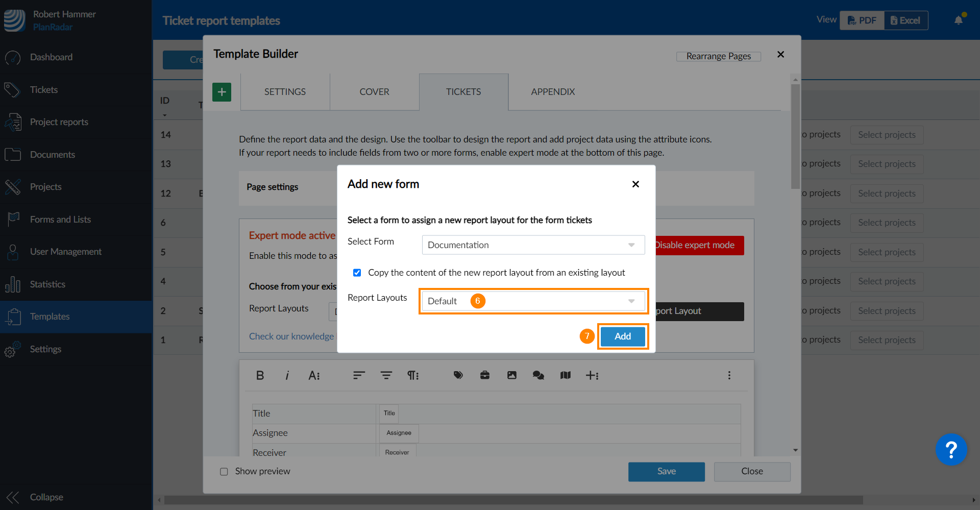This screenshot has height=510, width=980.
Task: Click the comments speech bubble icon
Action: click(x=538, y=376)
